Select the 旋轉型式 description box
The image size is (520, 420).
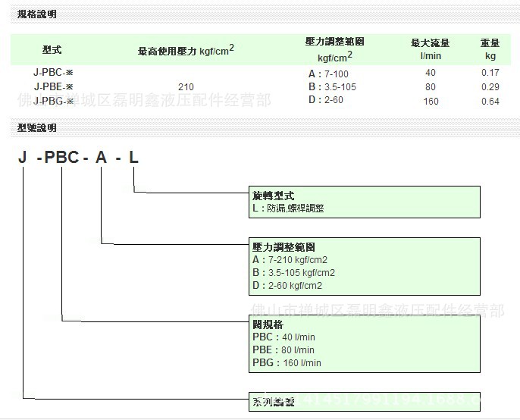(x=365, y=202)
